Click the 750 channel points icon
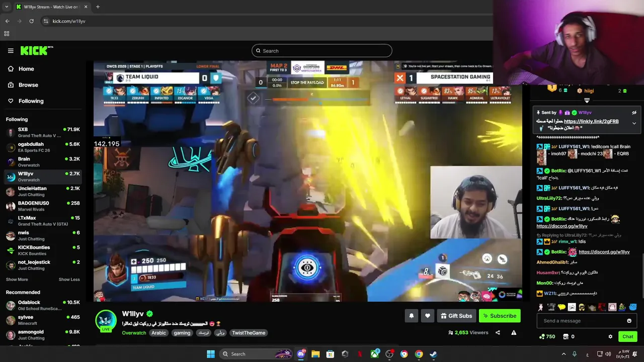 coord(542,337)
